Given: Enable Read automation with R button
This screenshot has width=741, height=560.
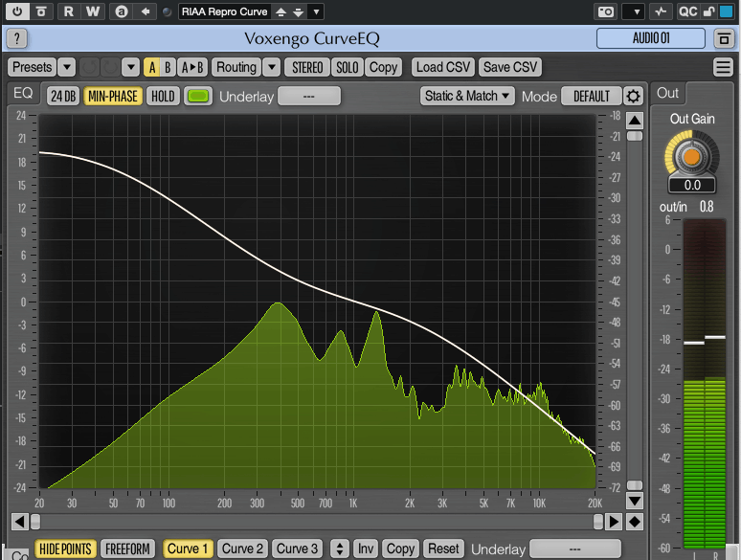Looking at the screenshot, I should [x=69, y=11].
